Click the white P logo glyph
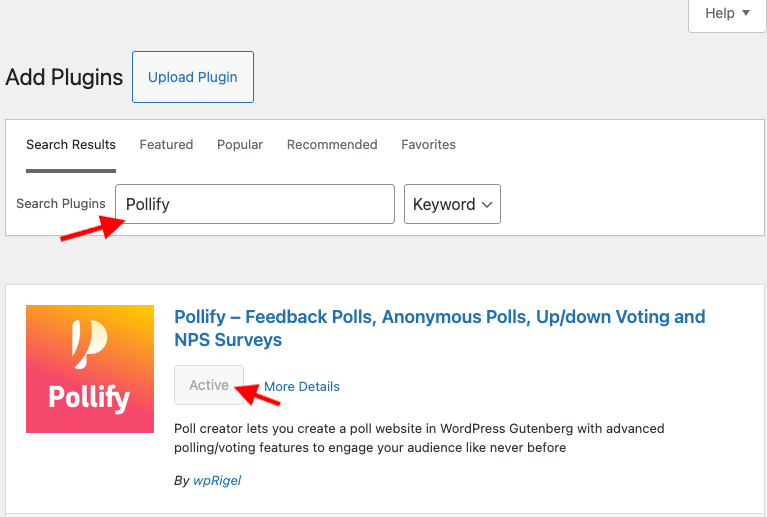This screenshot has height=517, width=767. pos(90,343)
